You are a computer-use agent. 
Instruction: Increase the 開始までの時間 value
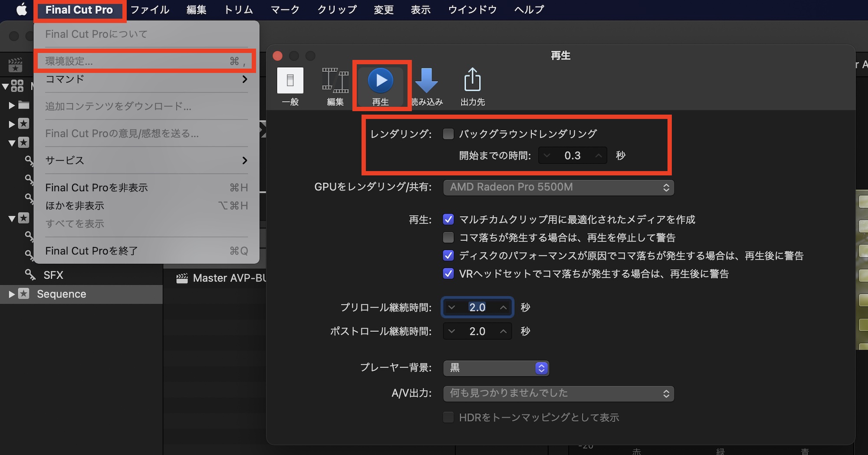point(599,155)
